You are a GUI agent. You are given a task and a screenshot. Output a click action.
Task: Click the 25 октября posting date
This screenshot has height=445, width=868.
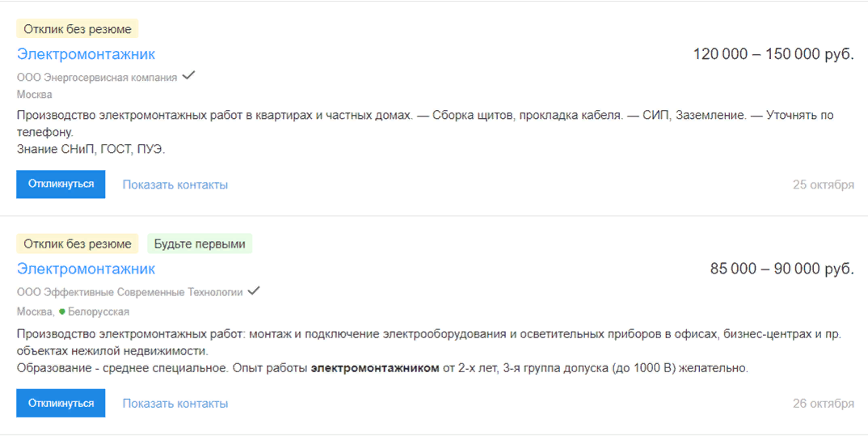pyautogui.click(x=823, y=184)
